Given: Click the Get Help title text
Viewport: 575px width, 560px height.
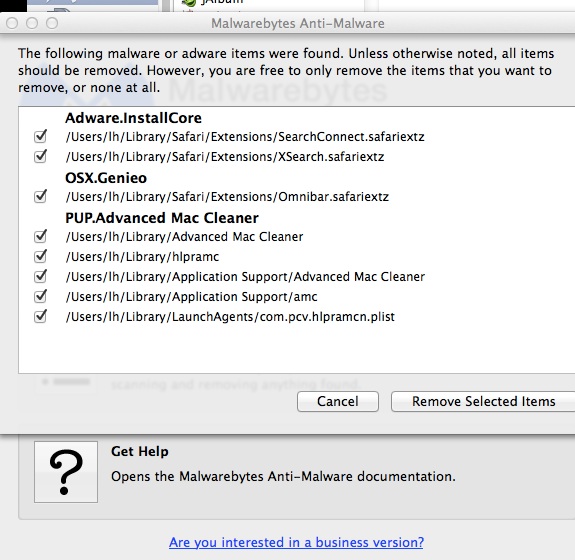Looking at the screenshot, I should click(x=140, y=451).
